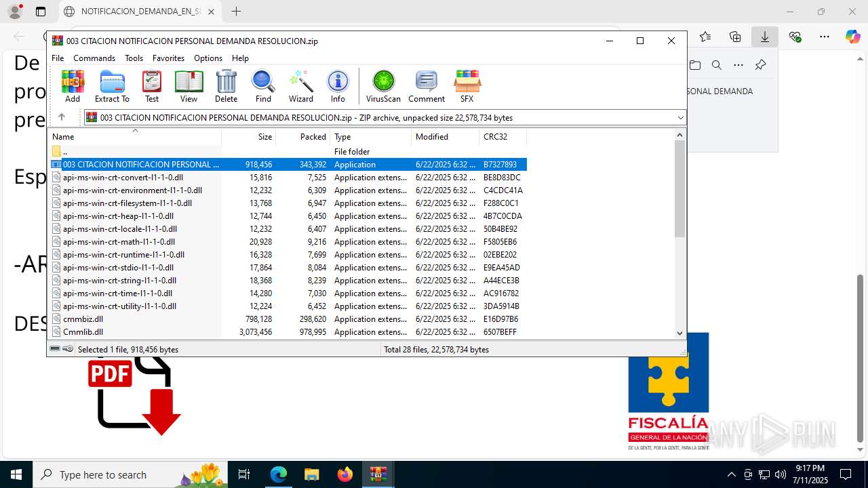This screenshot has width=868, height=488.
Task: Open the Options menu
Action: pos(208,58)
